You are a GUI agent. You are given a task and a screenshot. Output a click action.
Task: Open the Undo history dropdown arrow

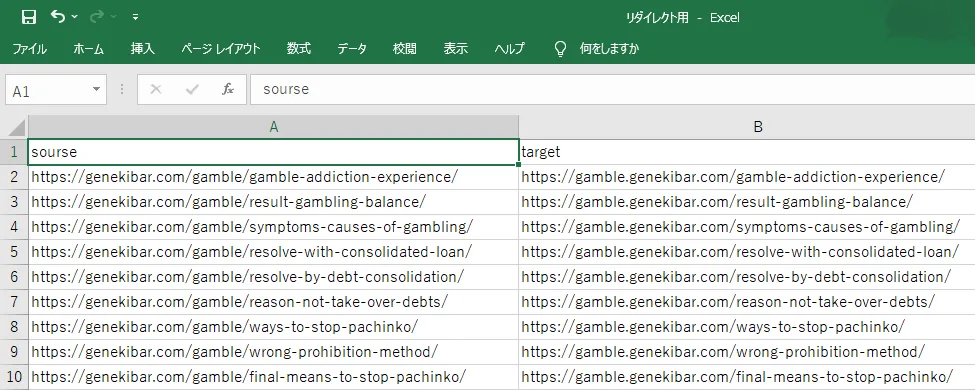pyautogui.click(x=75, y=17)
